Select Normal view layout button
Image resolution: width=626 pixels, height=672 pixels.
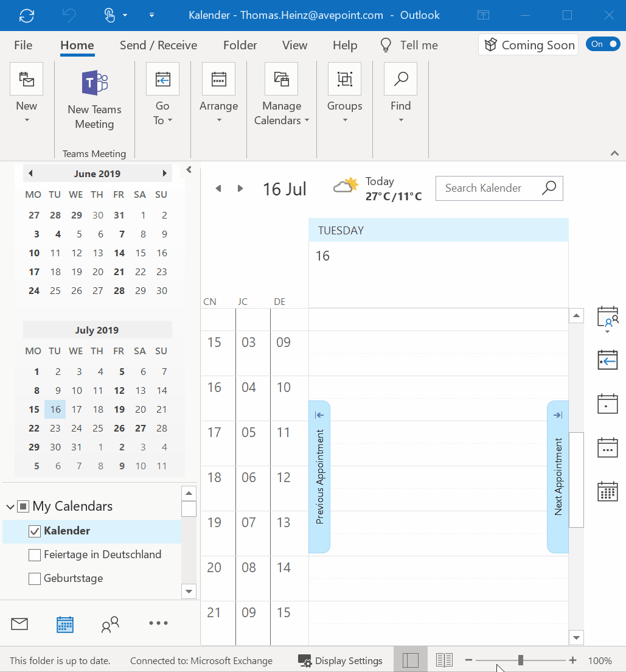click(x=411, y=660)
